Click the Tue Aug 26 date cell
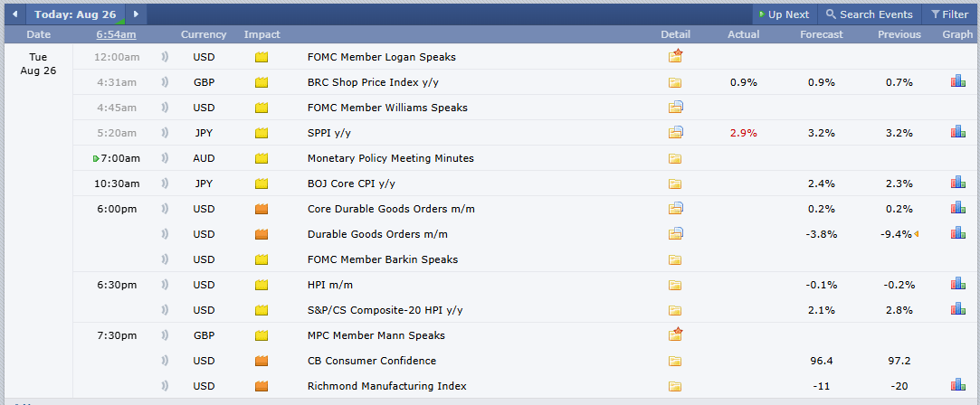The image size is (980, 405). tap(38, 63)
